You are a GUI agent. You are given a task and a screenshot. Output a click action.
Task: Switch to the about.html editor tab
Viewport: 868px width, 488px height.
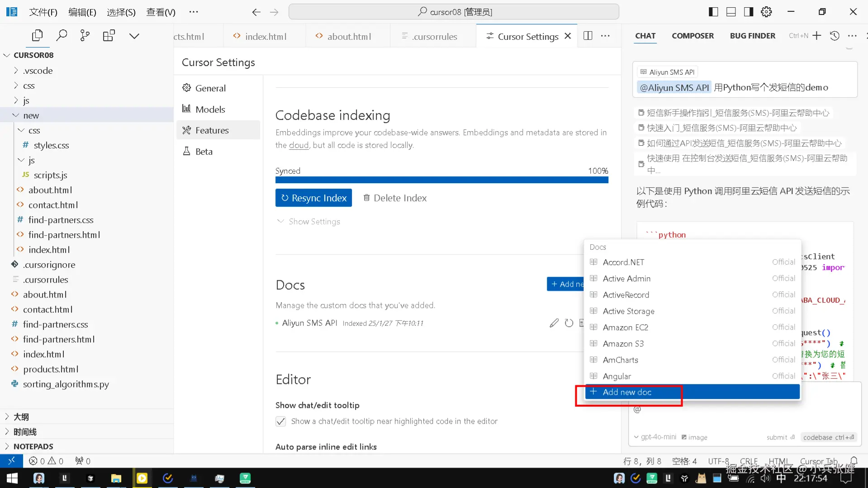point(347,36)
